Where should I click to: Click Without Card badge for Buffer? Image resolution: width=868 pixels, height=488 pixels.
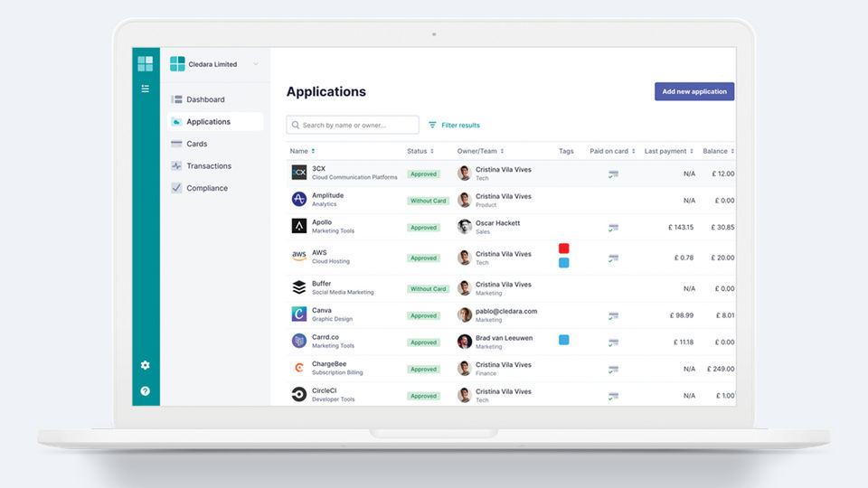(428, 289)
